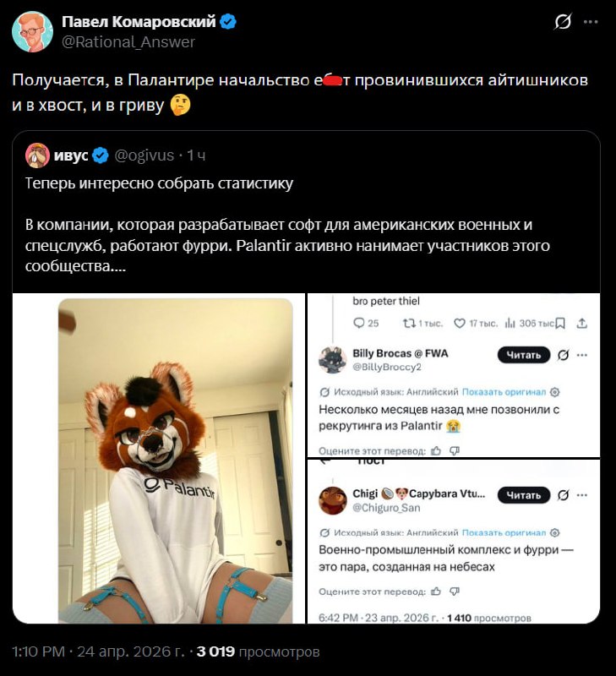This screenshot has width=616, height=676.
Task: Click the share icon on the top screenshot post
Action: [582, 323]
